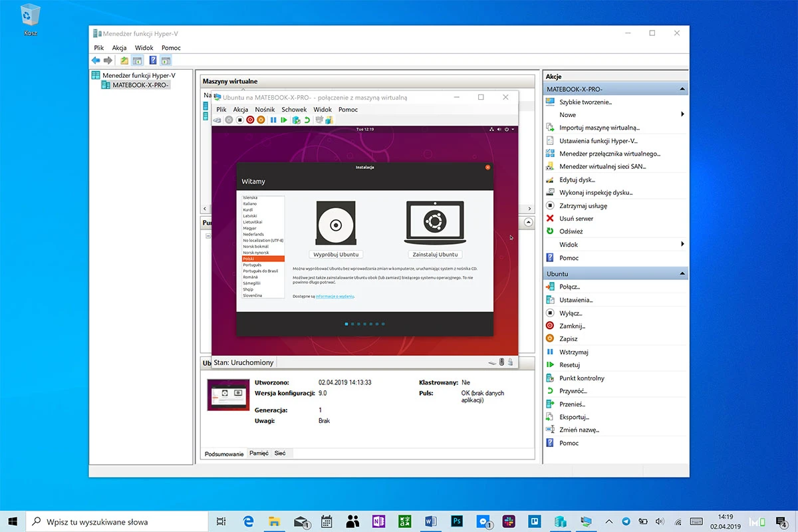Click Zapisz under Ubuntu actions
Image resolution: width=798 pixels, height=532 pixels.
569,338
